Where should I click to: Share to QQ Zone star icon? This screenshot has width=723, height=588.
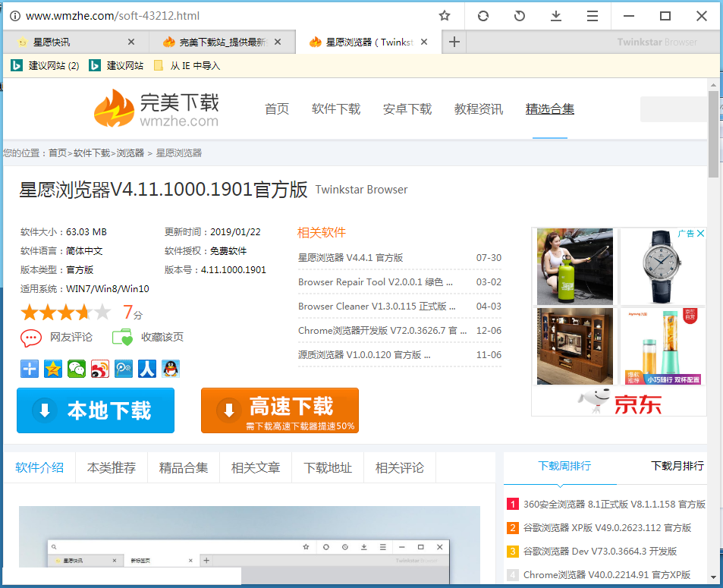[53, 369]
